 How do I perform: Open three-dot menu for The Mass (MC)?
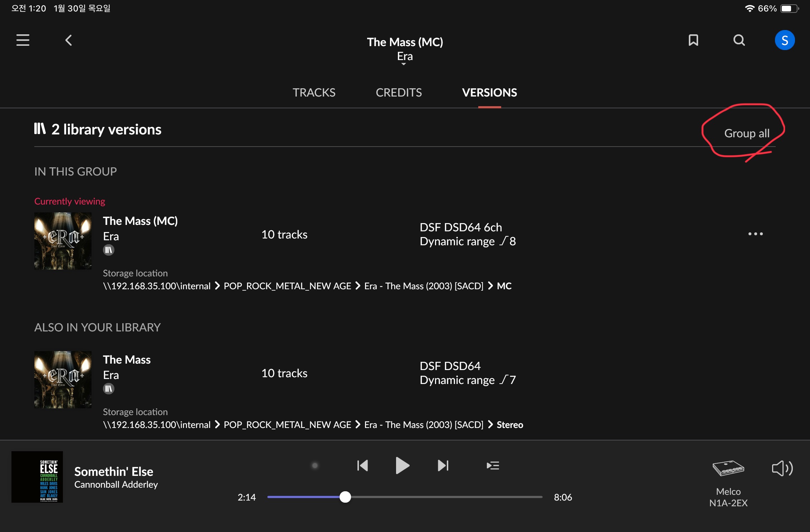755,234
